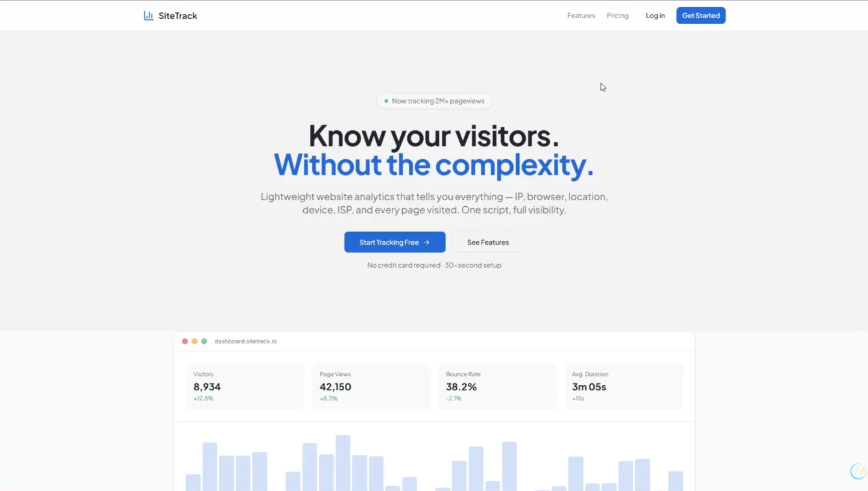868x491 pixels.
Task: Select the Bounce Rate 38.2% stat card
Action: pyautogui.click(x=497, y=386)
